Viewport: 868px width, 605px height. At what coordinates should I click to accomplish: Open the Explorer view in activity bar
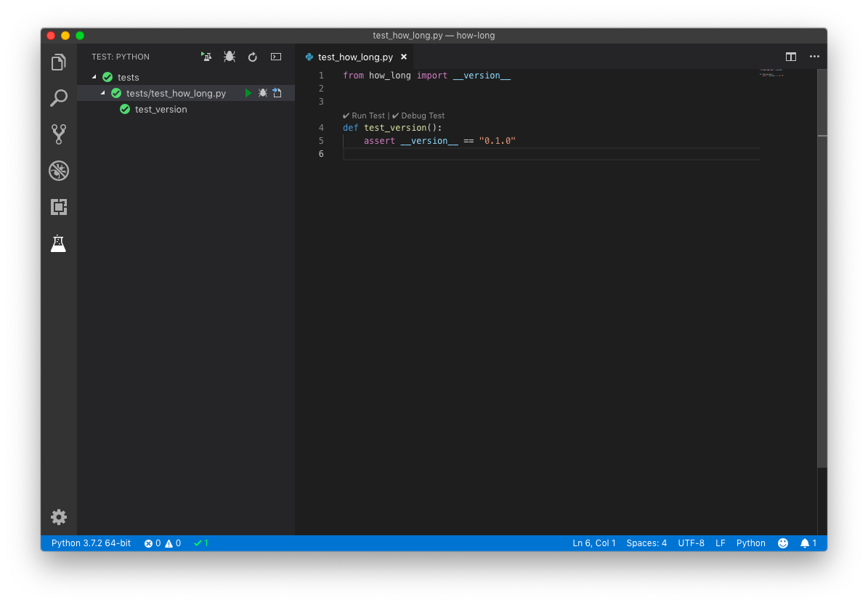(59, 62)
